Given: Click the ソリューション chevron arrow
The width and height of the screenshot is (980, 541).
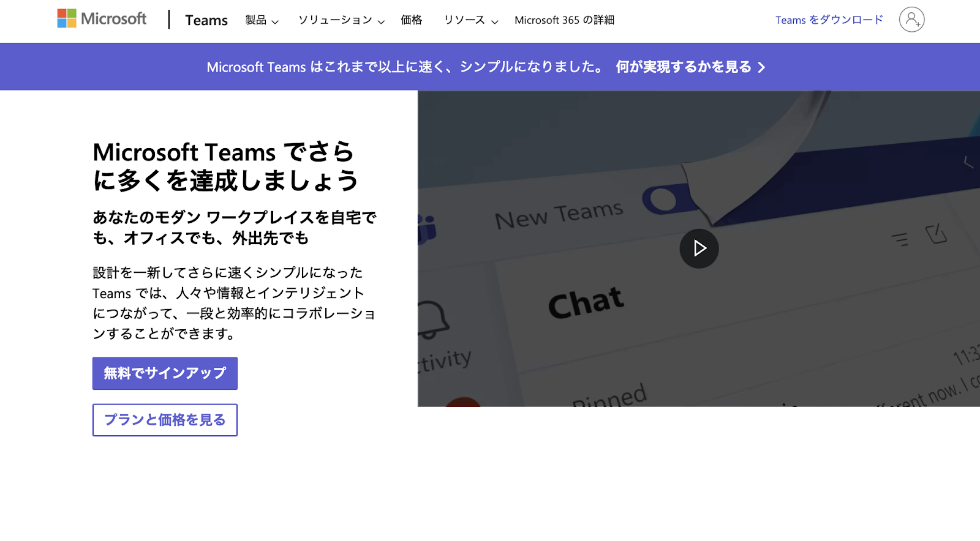Looking at the screenshot, I should coord(381,22).
